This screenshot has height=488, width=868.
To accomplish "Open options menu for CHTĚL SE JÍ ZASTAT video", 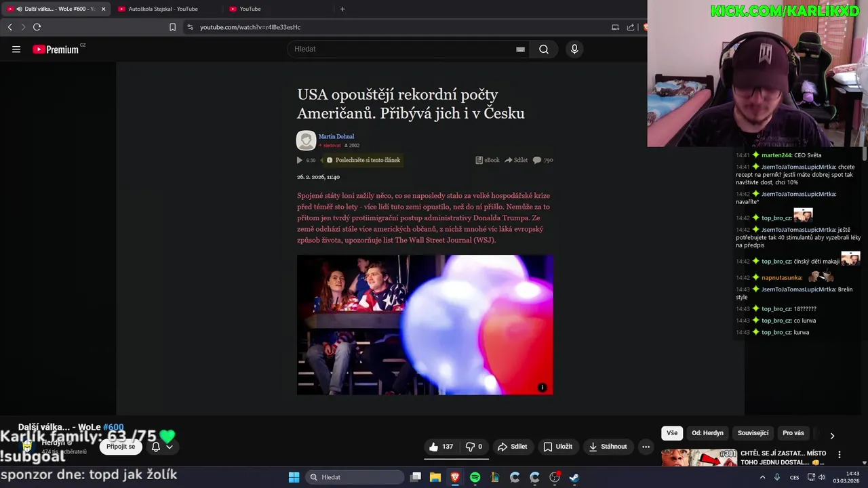I will pyautogui.click(x=840, y=455).
